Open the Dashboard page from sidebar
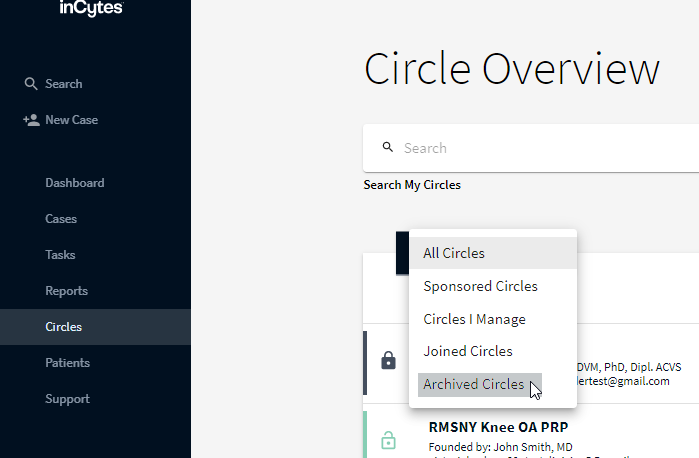 75,183
